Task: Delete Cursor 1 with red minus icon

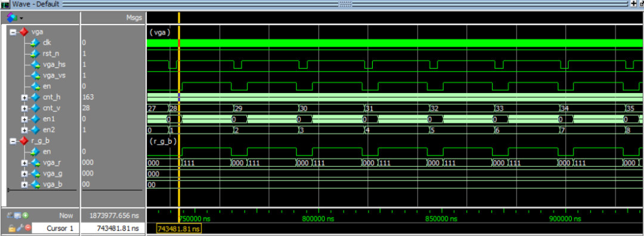Action: [27, 228]
